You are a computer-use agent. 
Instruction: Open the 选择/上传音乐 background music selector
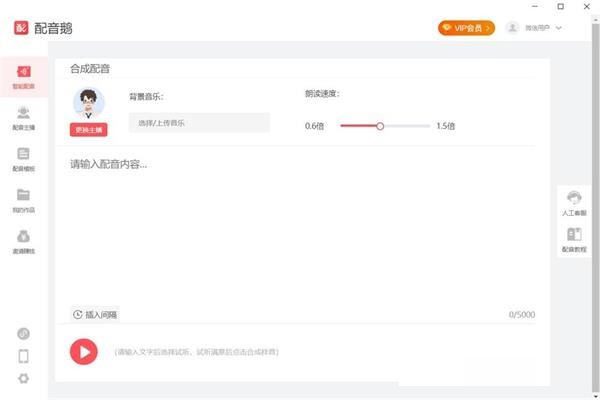pos(199,122)
